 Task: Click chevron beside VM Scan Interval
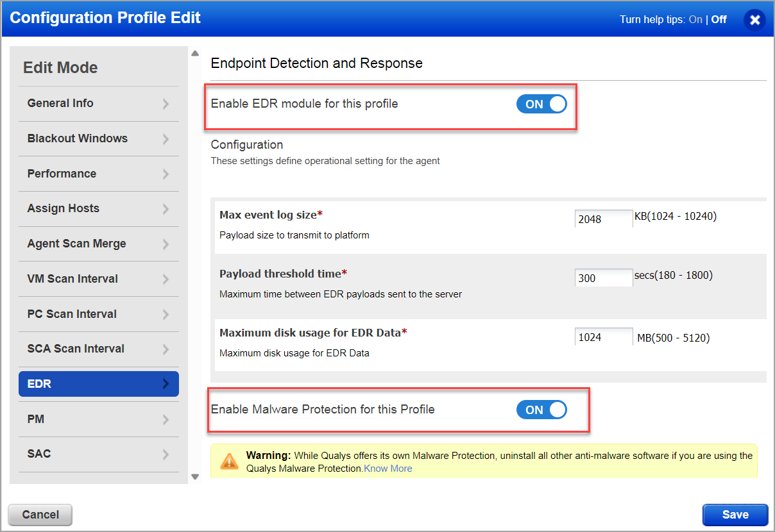(x=166, y=279)
